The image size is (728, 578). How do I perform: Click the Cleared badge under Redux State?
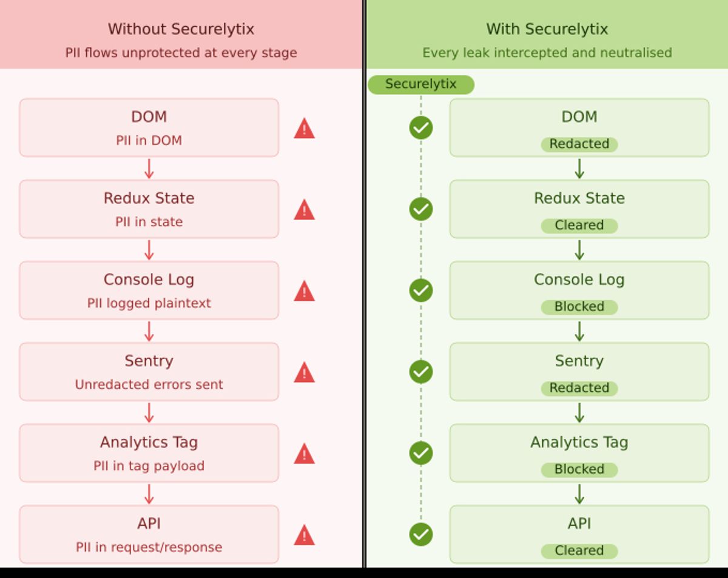pyautogui.click(x=579, y=225)
